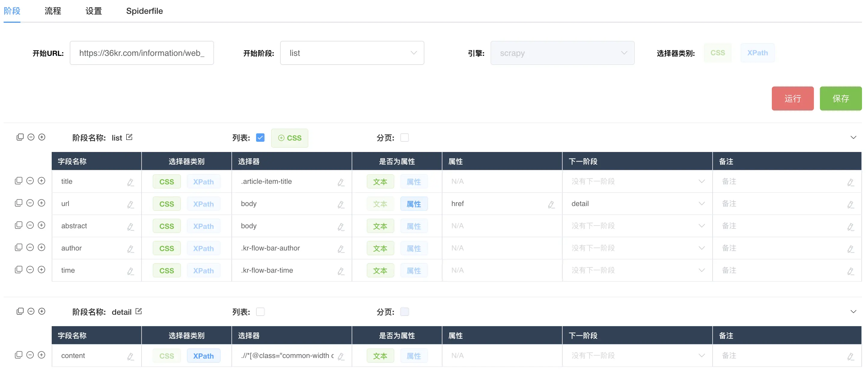Edit the href attribute value
The image size is (868, 373).
551,204
